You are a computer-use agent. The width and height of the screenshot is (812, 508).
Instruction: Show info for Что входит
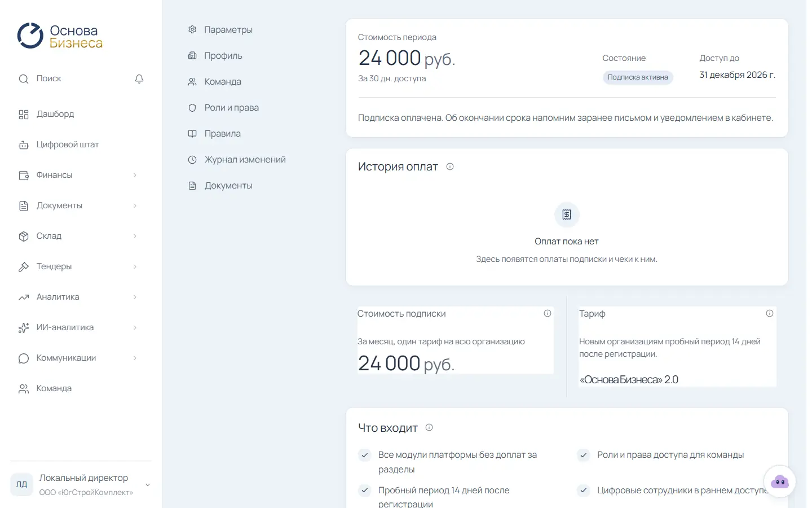(x=429, y=427)
